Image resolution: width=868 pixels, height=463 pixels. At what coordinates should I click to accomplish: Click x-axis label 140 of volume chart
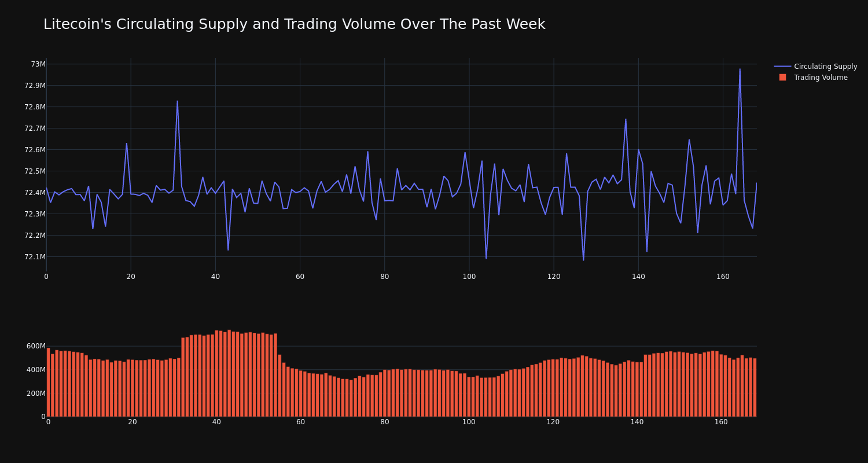[637, 422]
